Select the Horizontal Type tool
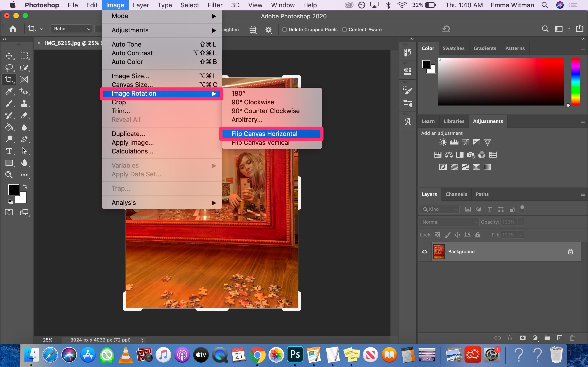Viewport: 588px width, 367px height. (9, 151)
